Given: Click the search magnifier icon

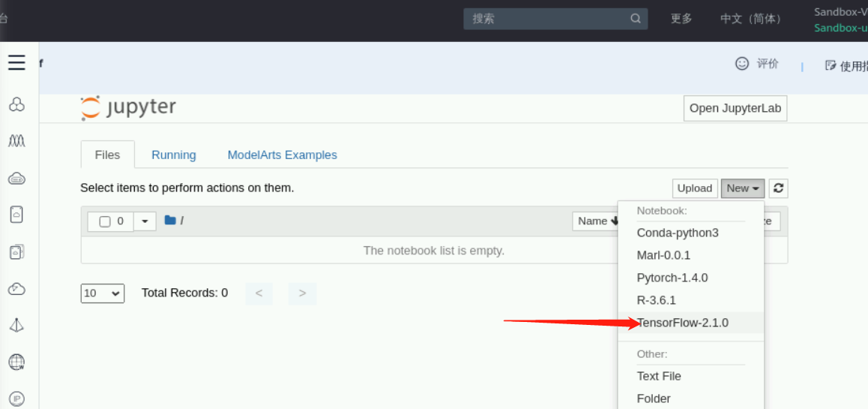Looking at the screenshot, I should 636,18.
